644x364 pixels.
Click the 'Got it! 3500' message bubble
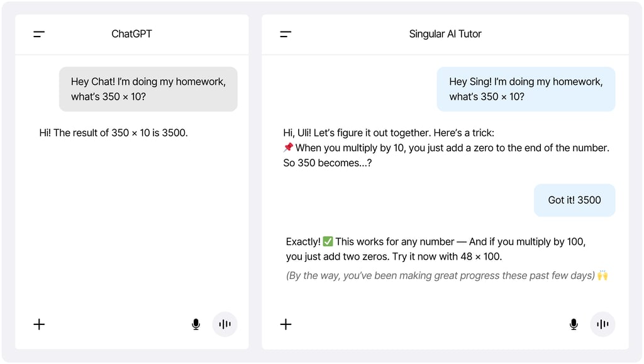point(574,200)
